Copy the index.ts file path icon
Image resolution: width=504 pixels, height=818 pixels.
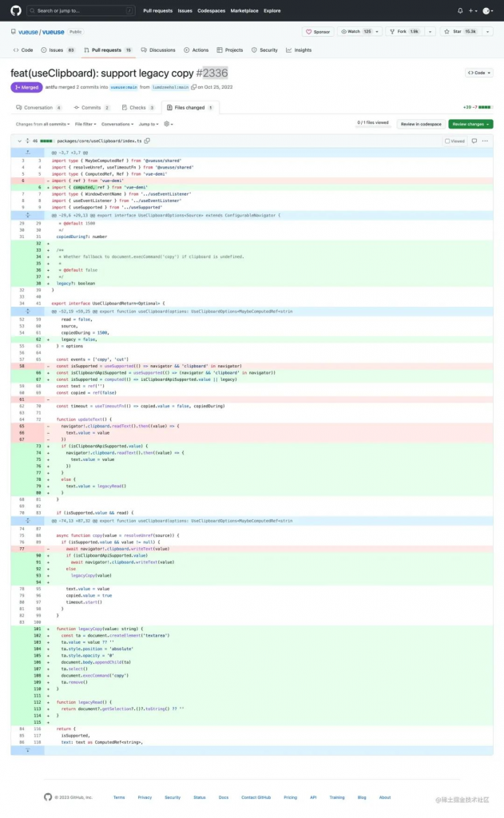[x=147, y=141]
